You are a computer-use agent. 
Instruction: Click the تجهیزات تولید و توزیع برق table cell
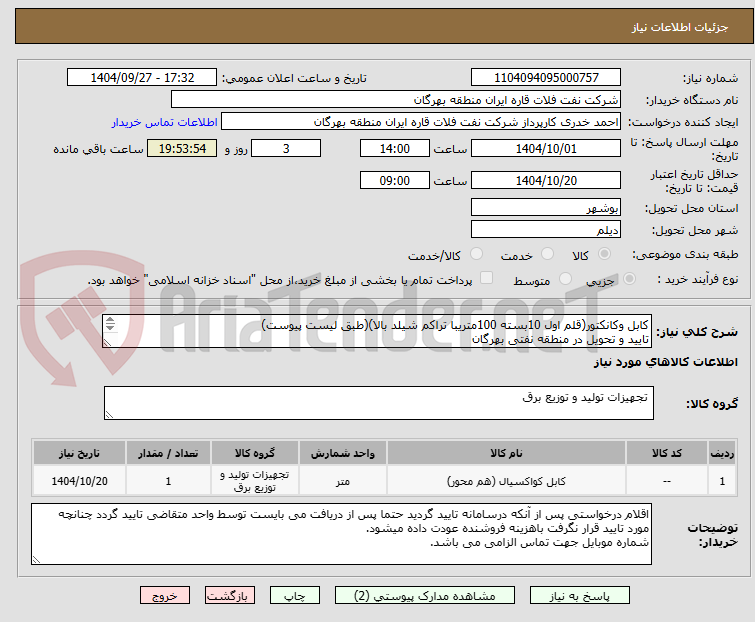click(254, 481)
